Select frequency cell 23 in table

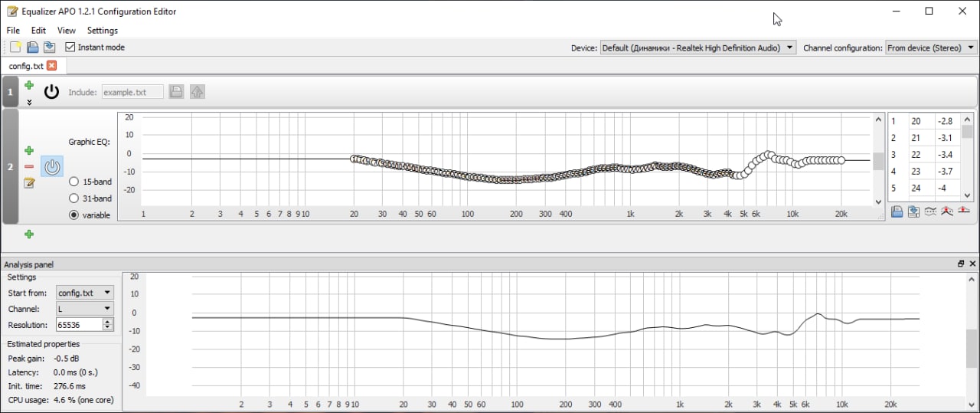click(x=922, y=172)
